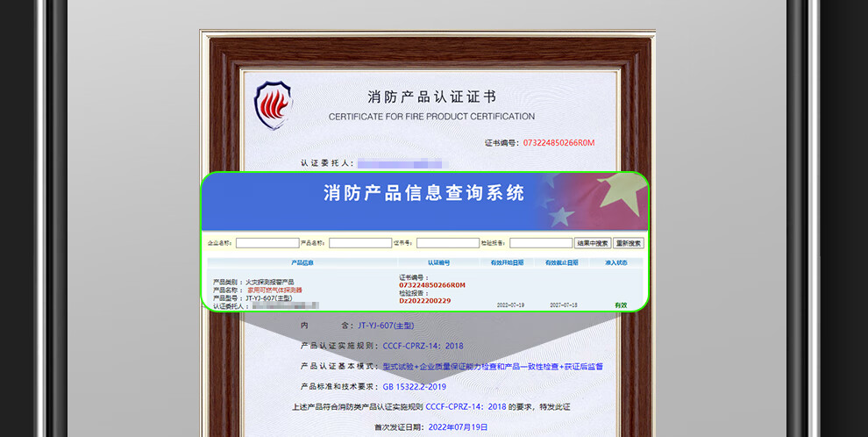This screenshot has height=437, width=868.
Task: Click the 检验报告 input field
Action: click(x=540, y=243)
